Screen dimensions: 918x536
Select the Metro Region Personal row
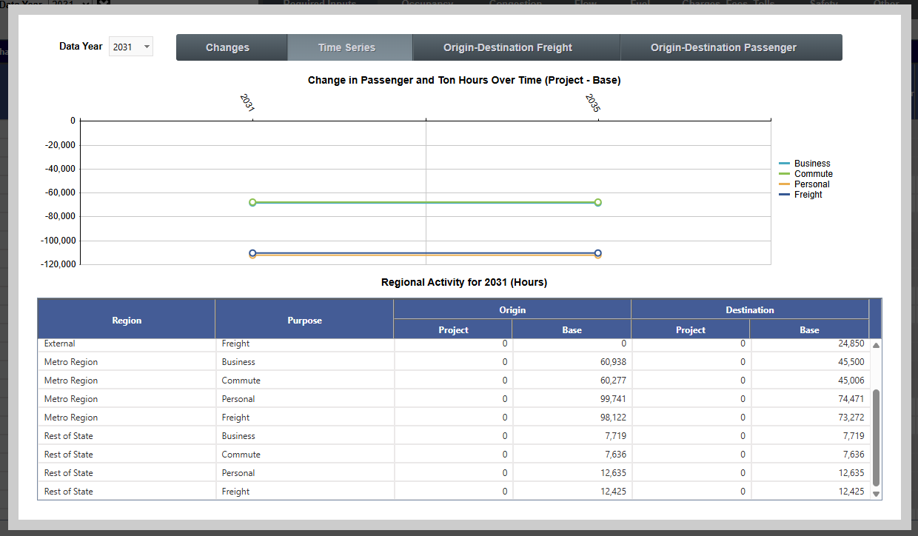coord(454,398)
